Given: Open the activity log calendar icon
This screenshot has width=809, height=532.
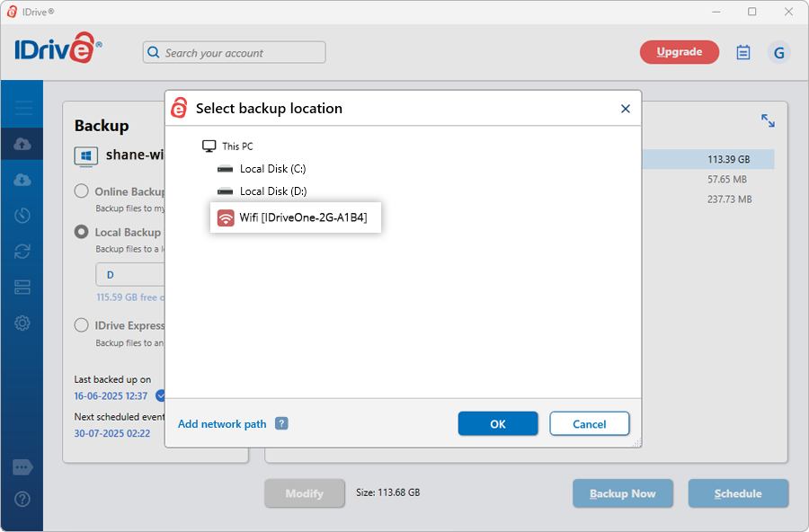Looking at the screenshot, I should (x=743, y=52).
